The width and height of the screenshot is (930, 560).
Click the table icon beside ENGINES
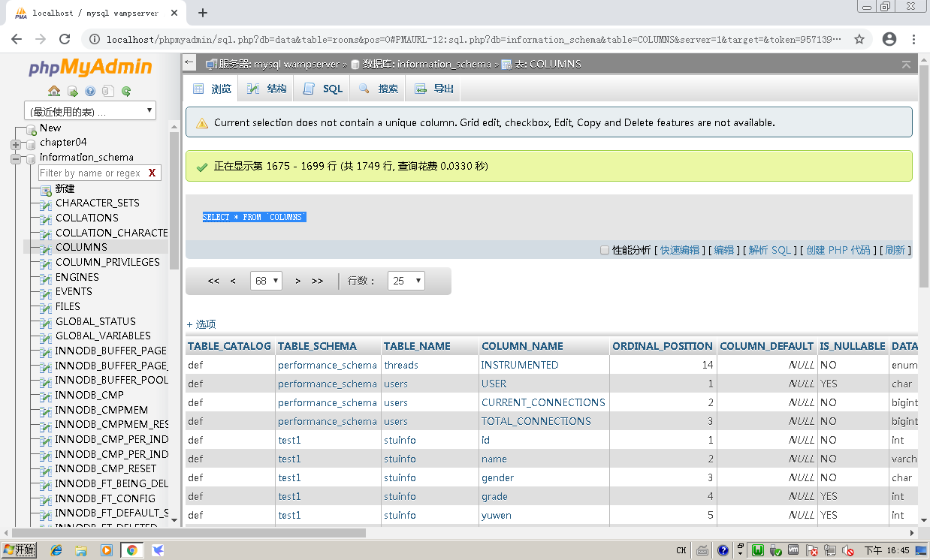pos(46,278)
